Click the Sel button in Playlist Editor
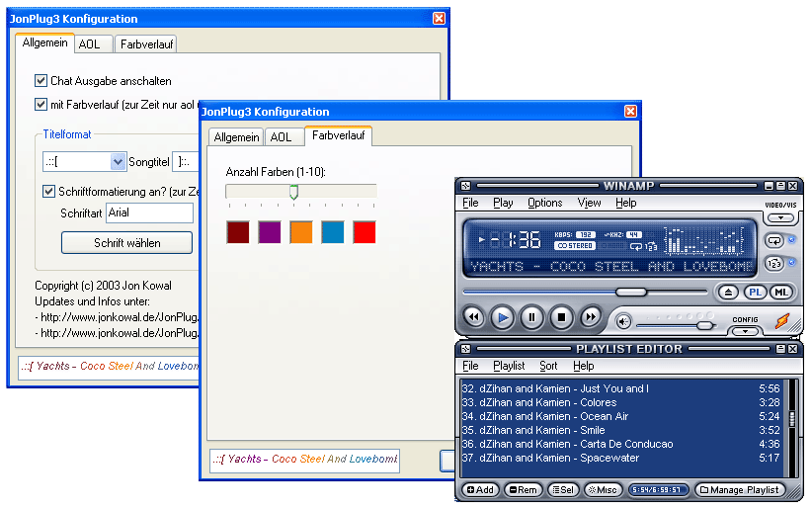Screen dimensions: 812x510 563,490
